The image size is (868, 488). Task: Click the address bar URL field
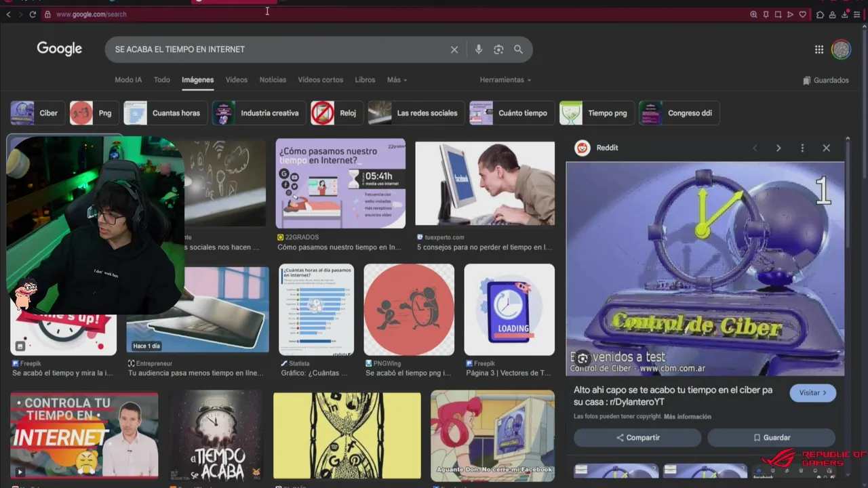(x=393, y=14)
